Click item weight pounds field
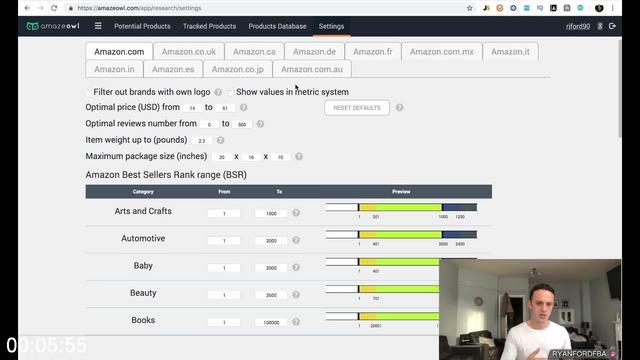Image resolution: width=640 pixels, height=360 pixels. (x=202, y=141)
